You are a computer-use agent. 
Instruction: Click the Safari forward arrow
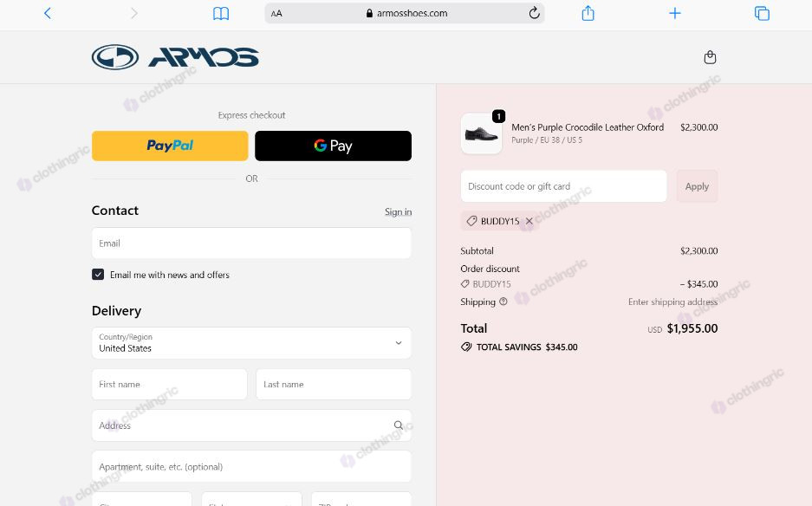(134, 13)
